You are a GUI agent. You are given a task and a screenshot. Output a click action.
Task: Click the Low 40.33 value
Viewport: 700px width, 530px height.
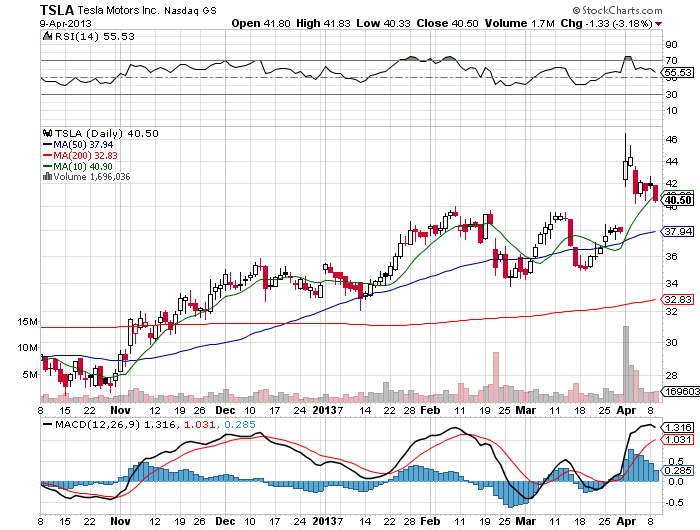383,23
